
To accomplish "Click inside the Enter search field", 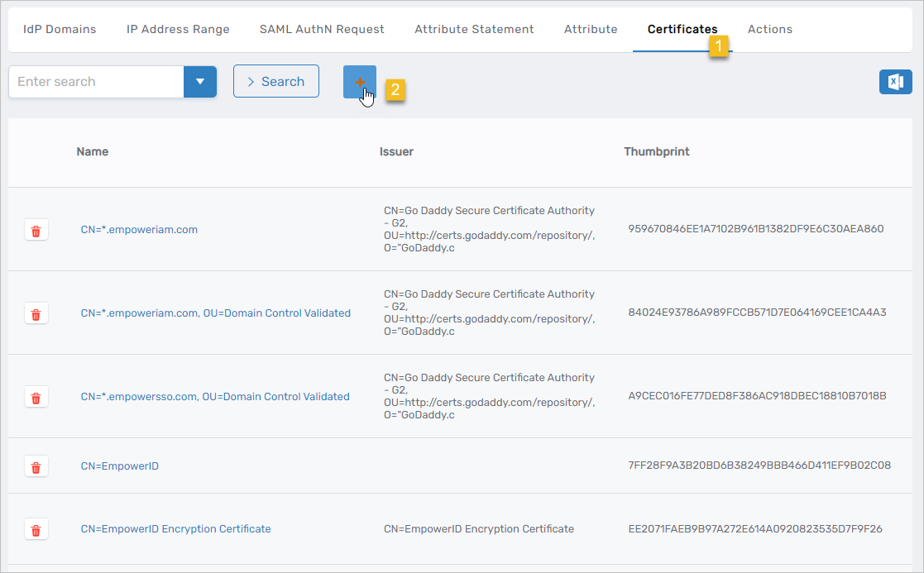I will tap(95, 81).
